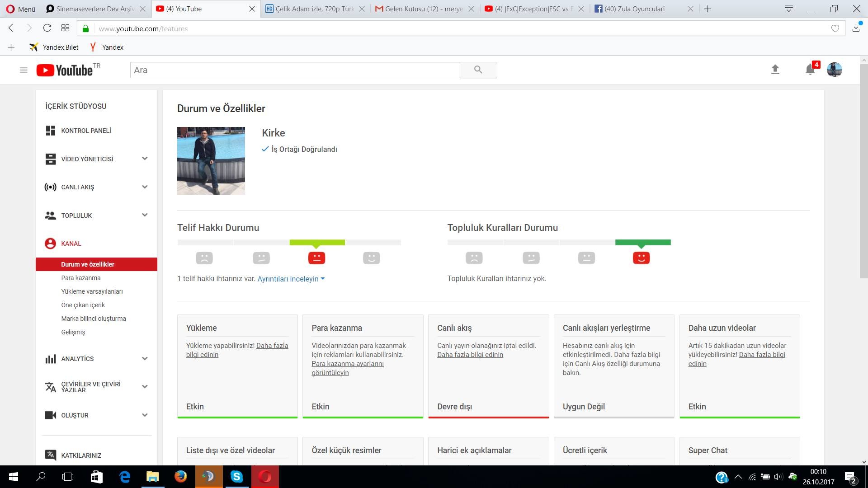Open Öne çıkan içerik in sidebar
This screenshot has height=488, width=868.
(x=83, y=305)
